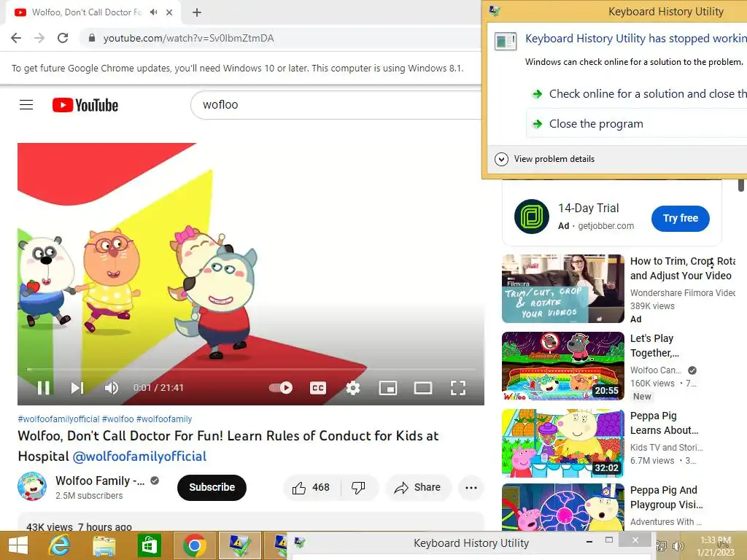The width and height of the screenshot is (747, 560).
Task: Switch to theater mode
Action: [x=422, y=388]
